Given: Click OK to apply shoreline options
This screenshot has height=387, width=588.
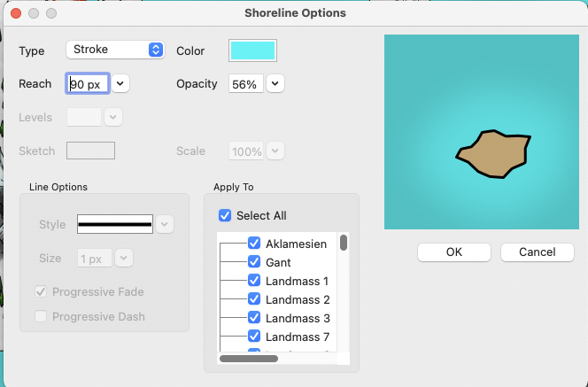Looking at the screenshot, I should [454, 252].
